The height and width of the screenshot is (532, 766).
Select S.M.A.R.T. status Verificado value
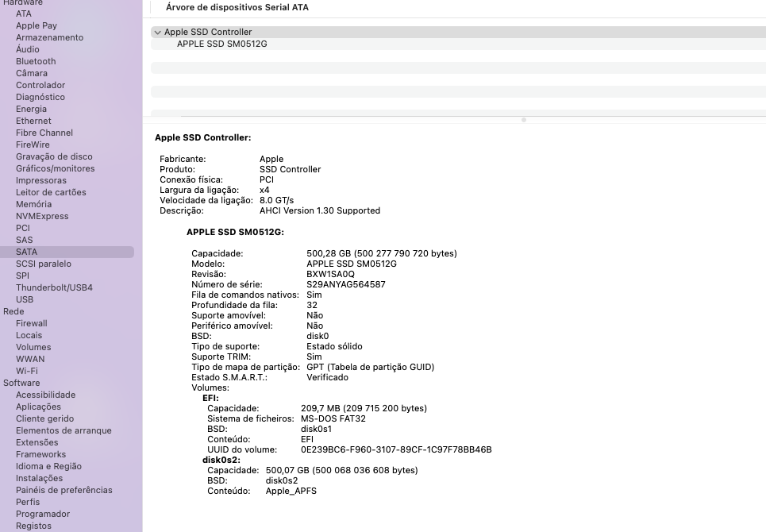pos(327,377)
